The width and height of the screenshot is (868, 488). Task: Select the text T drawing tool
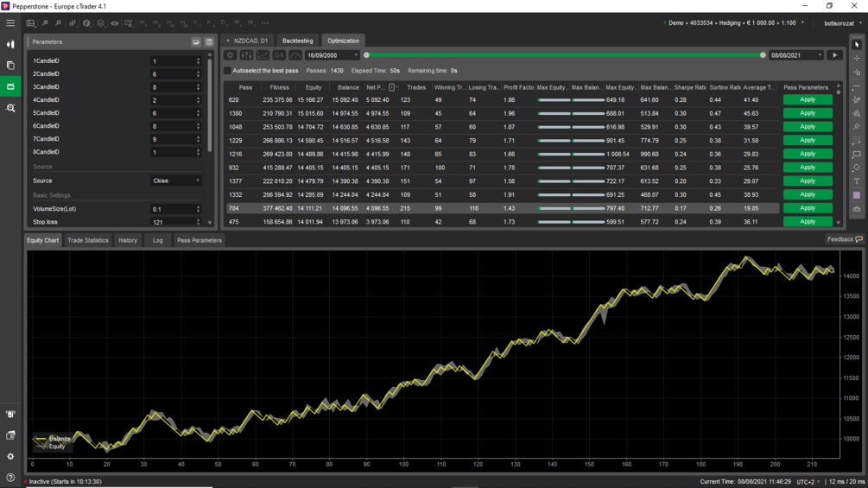point(857,181)
